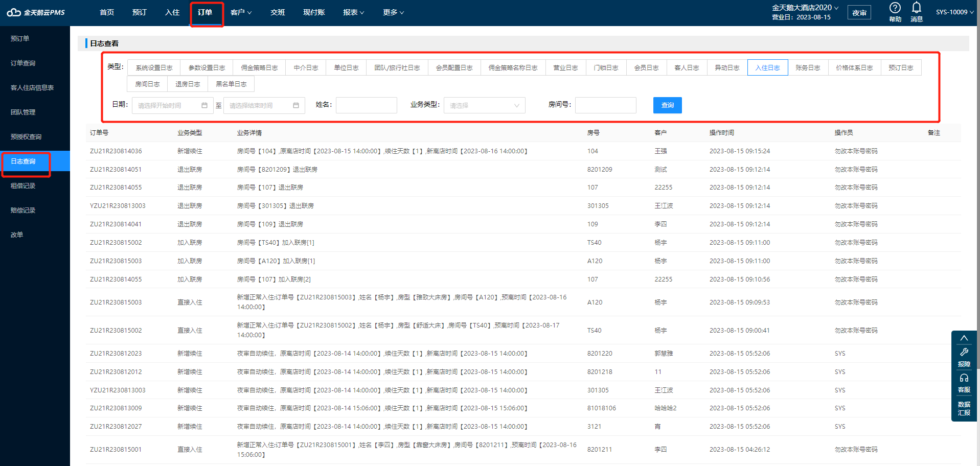Select 参数设置日志 log type
Screen dimensions: 980x466
[x=207, y=67]
